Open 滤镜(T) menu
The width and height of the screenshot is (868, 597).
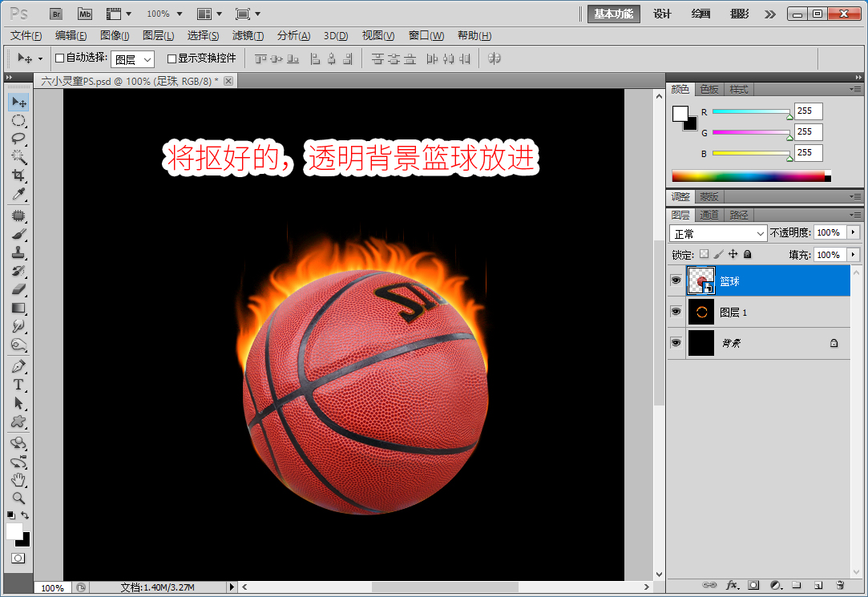pos(248,36)
